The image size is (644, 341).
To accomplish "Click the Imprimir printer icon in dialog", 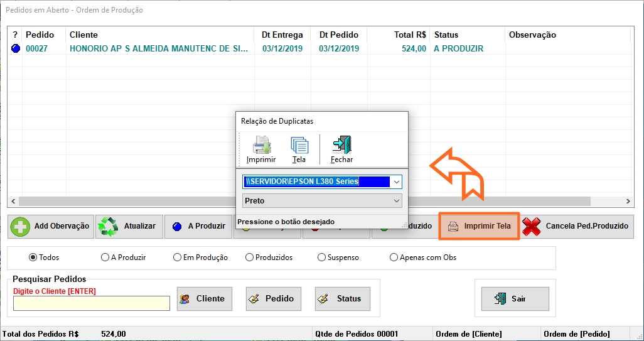I will click(261, 146).
